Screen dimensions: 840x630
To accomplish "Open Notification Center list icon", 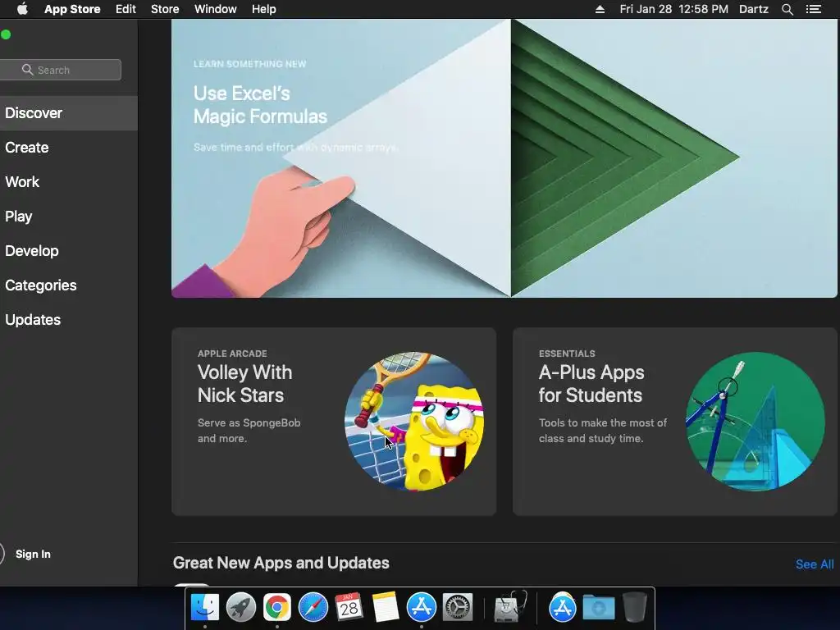I will click(x=814, y=9).
